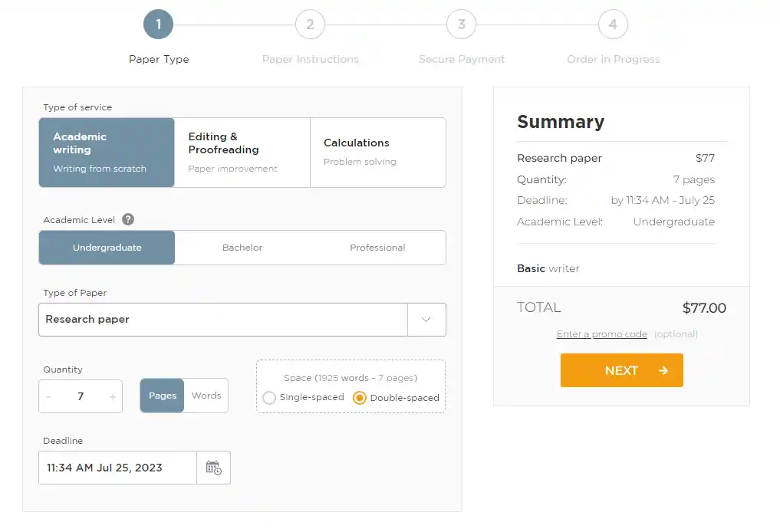This screenshot has width=780, height=532.
Task: Switch quantity unit to Words
Action: [x=206, y=396]
